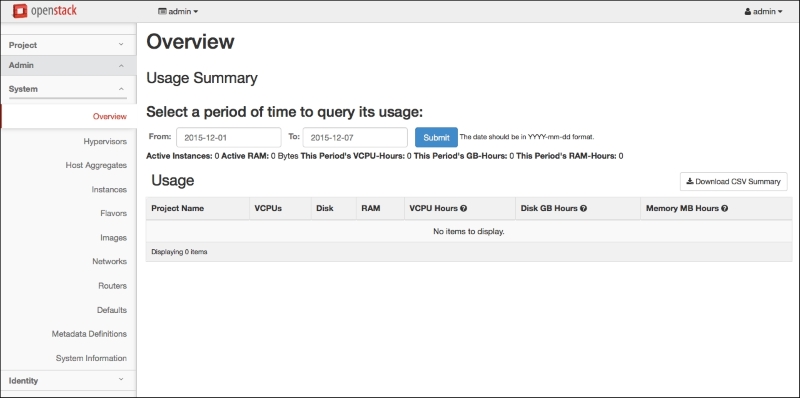Expand the Project sidebar section
The height and width of the screenshot is (398, 800).
coord(68,45)
